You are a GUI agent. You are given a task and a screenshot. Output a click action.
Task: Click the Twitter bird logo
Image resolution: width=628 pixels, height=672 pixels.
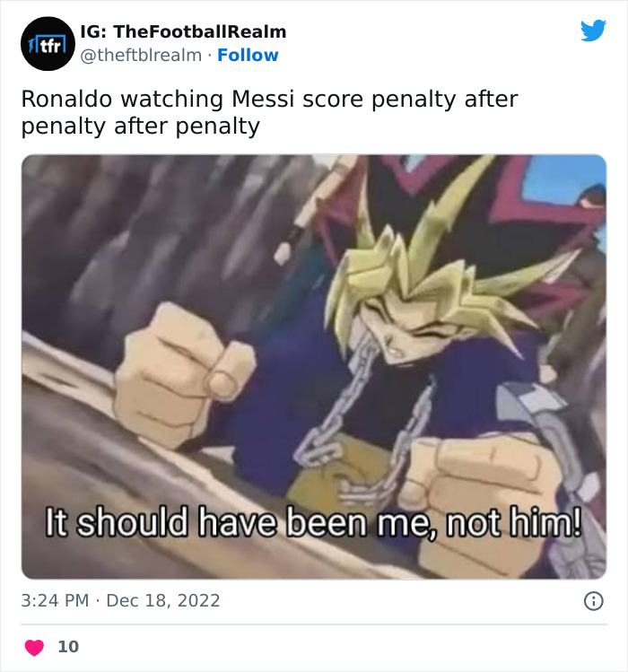point(593,31)
